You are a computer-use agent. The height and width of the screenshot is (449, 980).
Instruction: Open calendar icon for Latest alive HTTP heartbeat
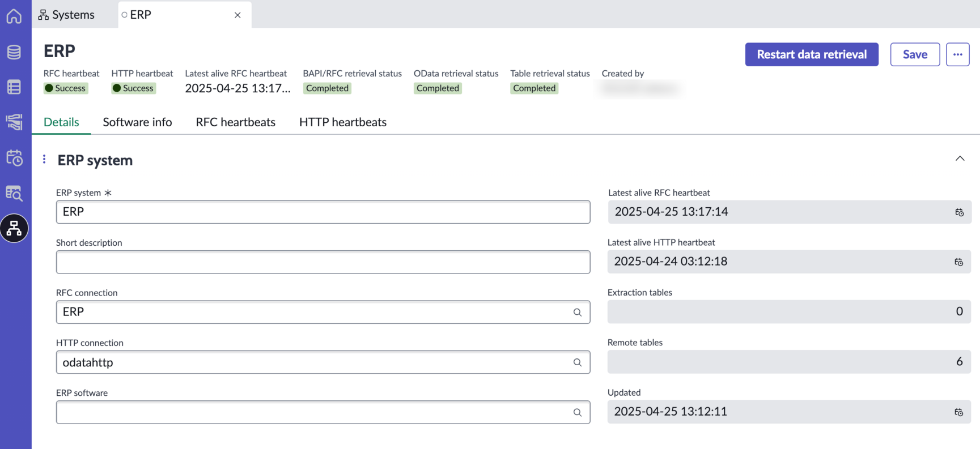[x=958, y=262]
